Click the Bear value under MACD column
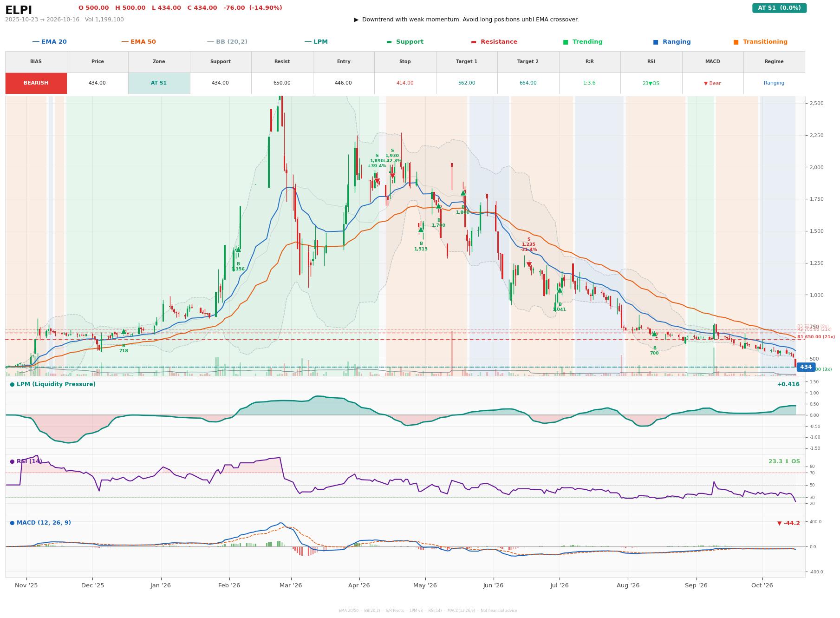Screen dimensions: 840x618 point(712,84)
